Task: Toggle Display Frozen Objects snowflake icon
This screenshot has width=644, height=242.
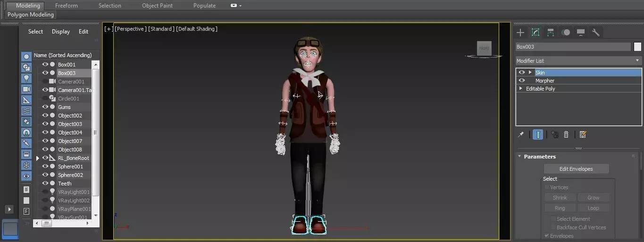Action: pos(26,165)
